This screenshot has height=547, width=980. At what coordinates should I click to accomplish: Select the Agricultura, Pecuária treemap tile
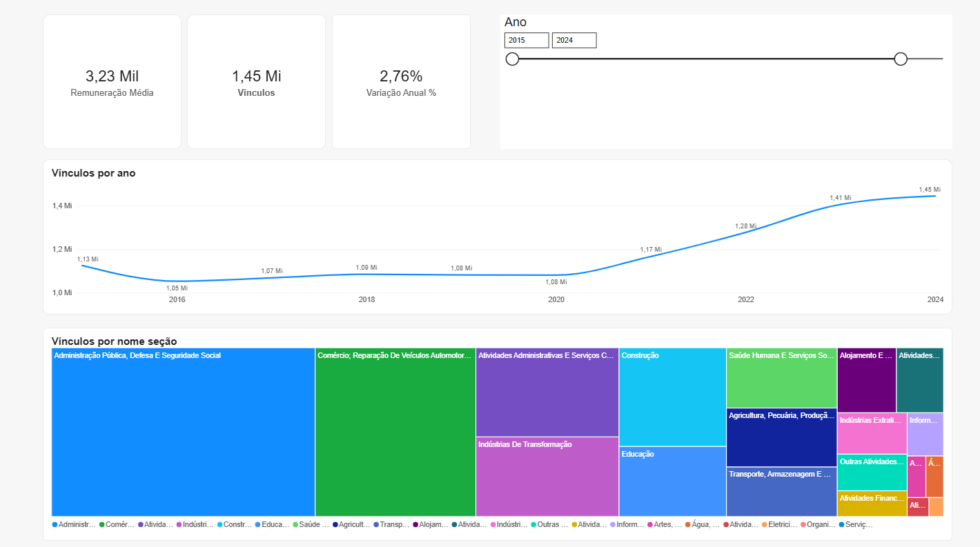(781, 437)
